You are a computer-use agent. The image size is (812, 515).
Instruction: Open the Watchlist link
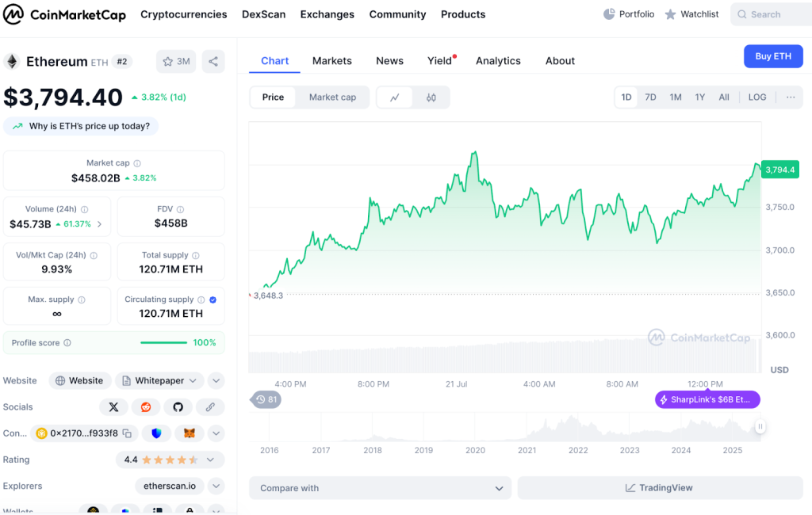[x=691, y=14]
